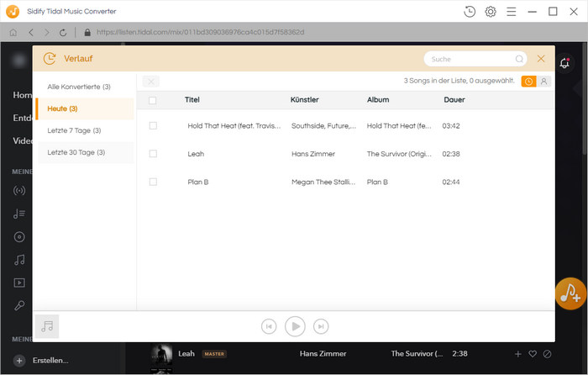Open the Tidal artists microphone sidebar icon
The image size is (588, 375).
pos(19,305)
